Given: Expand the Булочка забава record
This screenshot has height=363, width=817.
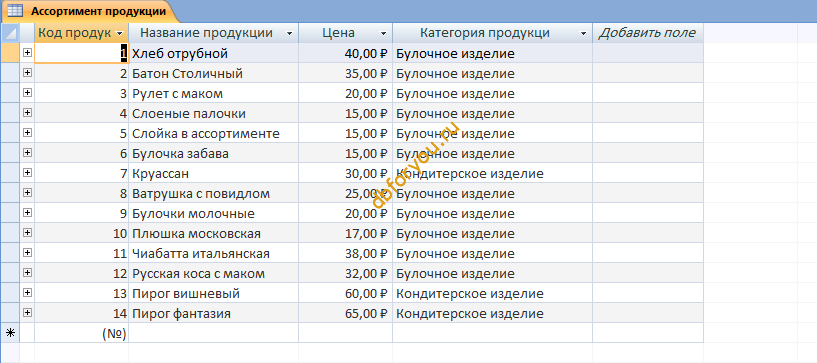Looking at the screenshot, I should tap(27, 153).
